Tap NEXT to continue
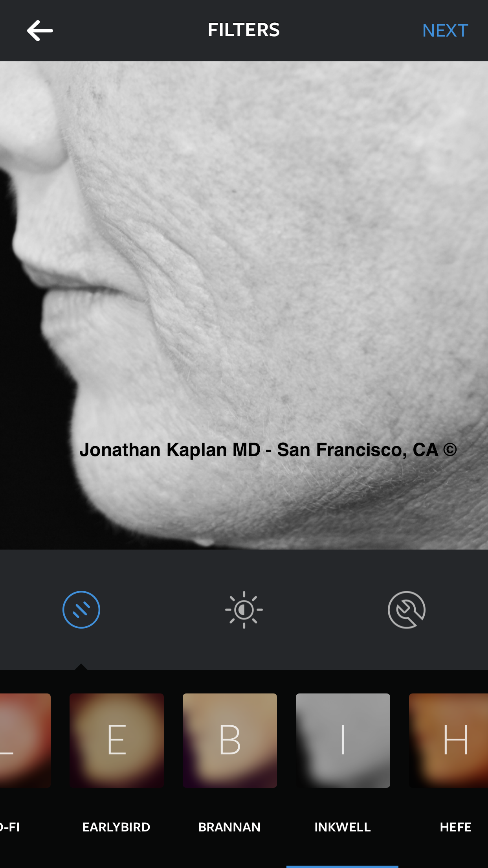 point(445,31)
